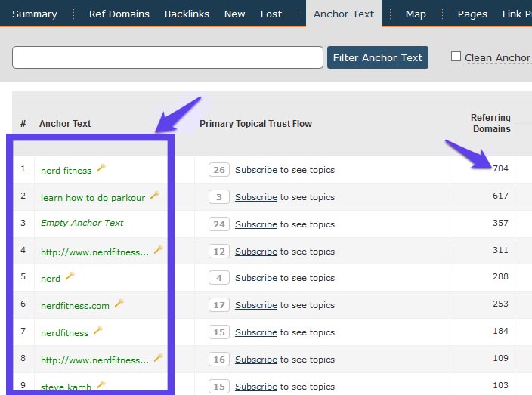The image size is (532, 395).
Task: Click trust flow badge 24 in row 3
Action: click(x=219, y=224)
